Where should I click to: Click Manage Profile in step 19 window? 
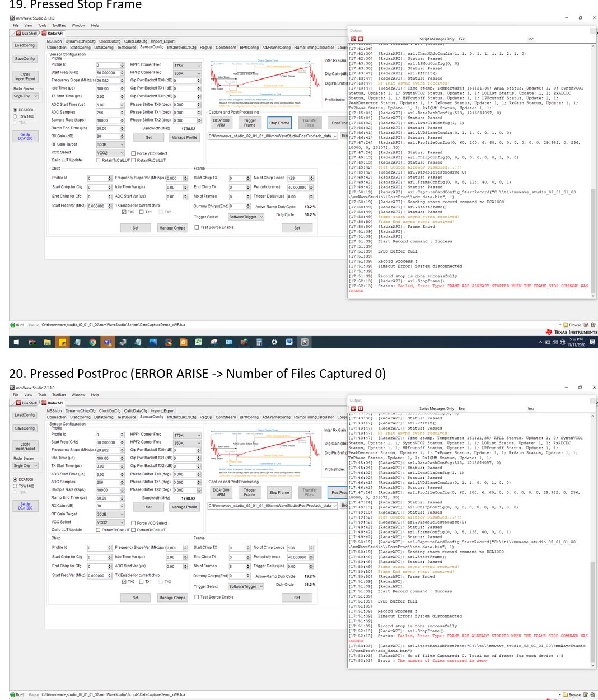[x=184, y=137]
